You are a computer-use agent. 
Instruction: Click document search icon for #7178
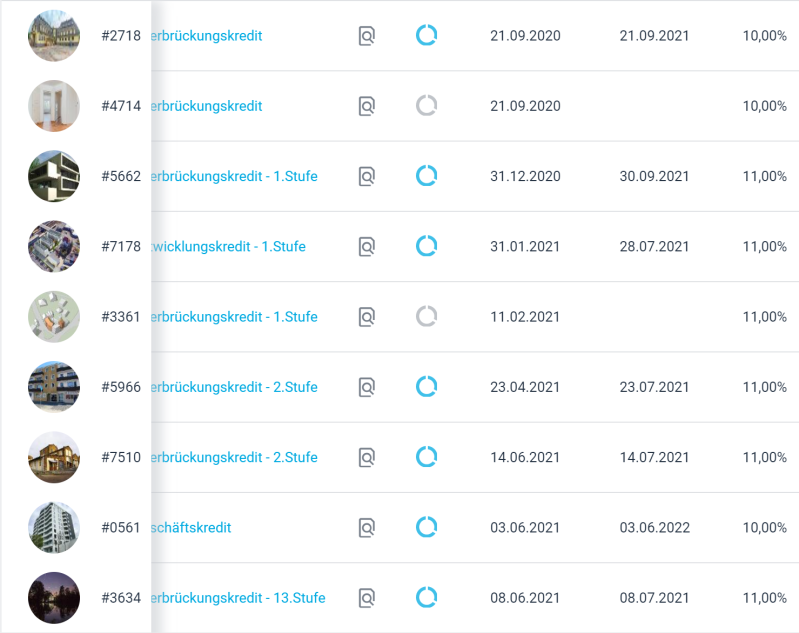click(367, 246)
